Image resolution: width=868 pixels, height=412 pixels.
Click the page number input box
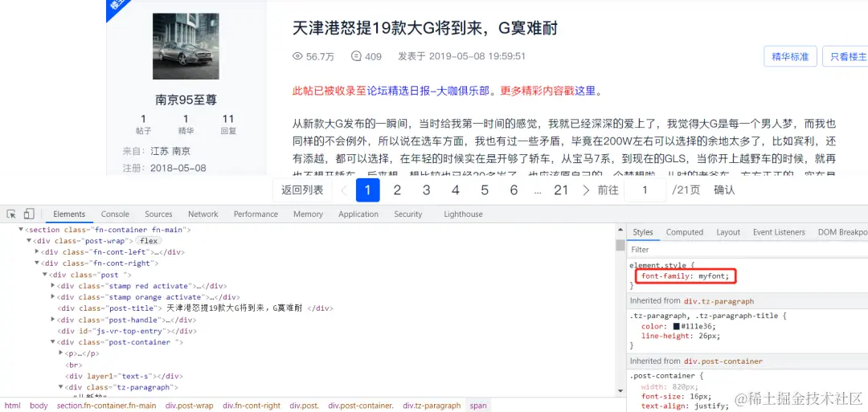[x=645, y=190]
